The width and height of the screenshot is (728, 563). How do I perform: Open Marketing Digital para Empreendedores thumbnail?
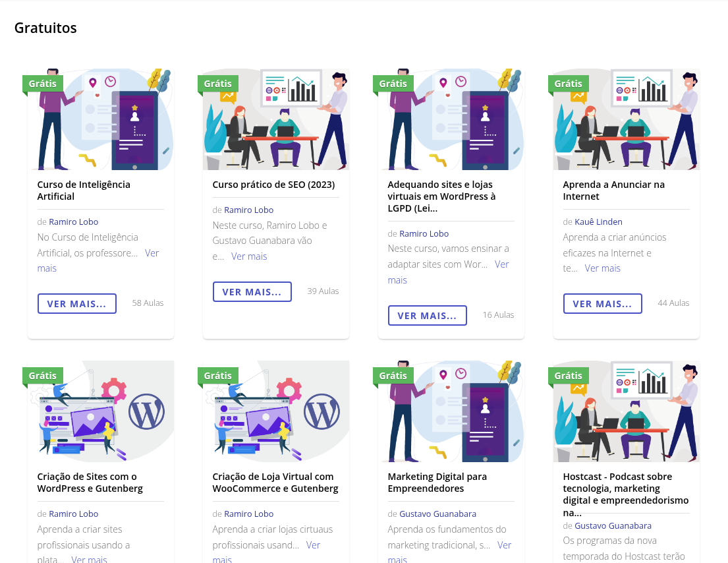(451, 411)
